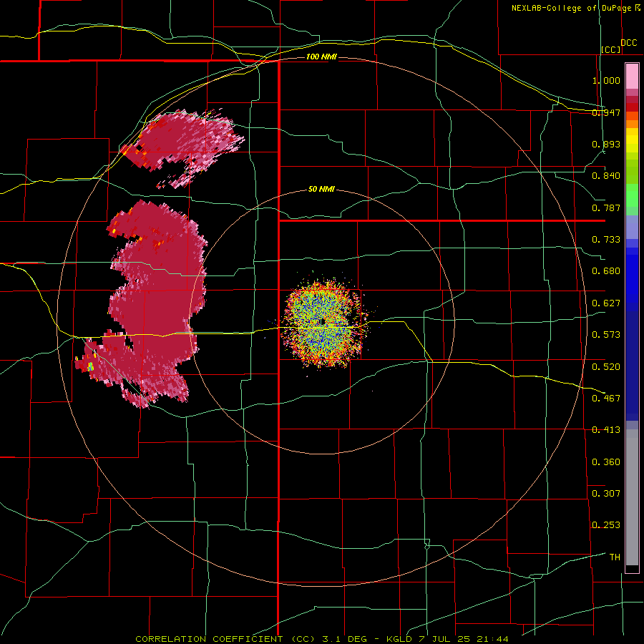
Task: Click the 3.1 DEG elevation text
Action: click(x=344, y=639)
